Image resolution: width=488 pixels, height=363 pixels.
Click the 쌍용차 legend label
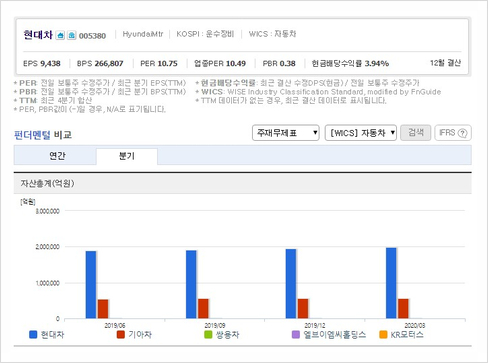tap(227, 334)
